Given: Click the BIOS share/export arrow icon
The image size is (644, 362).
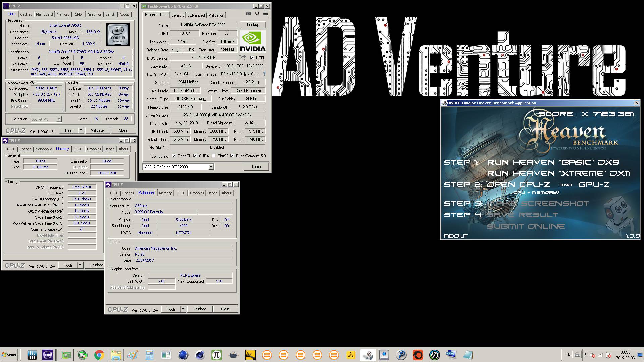Looking at the screenshot, I should pos(242,58).
